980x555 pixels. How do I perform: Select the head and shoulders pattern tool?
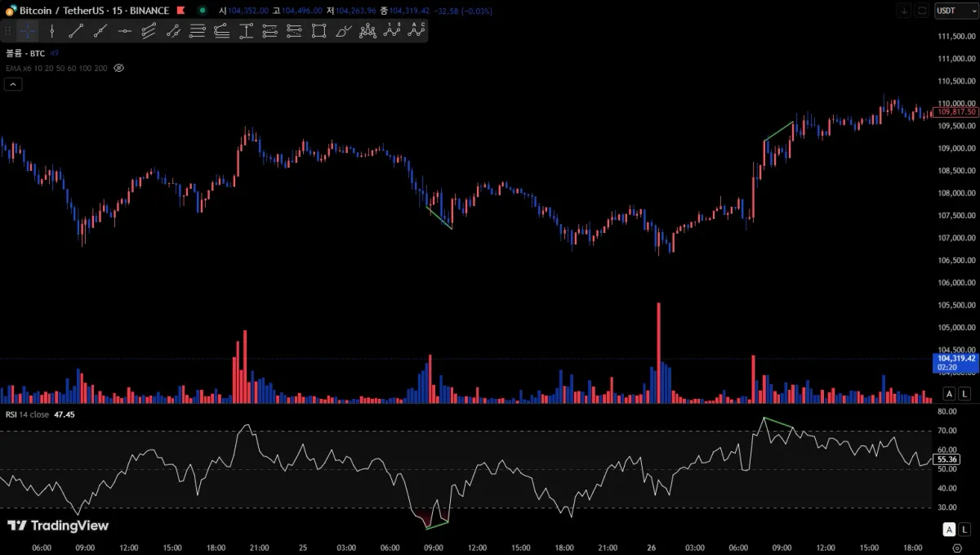[367, 31]
